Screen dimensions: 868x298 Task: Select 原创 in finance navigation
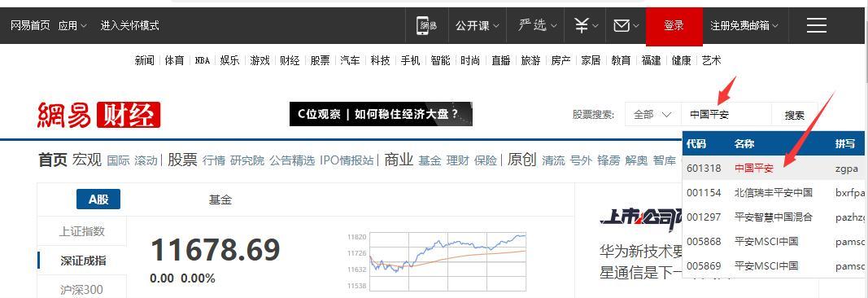pos(522,160)
